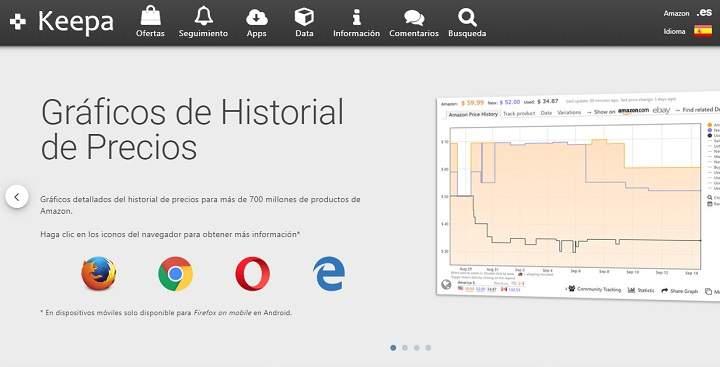This screenshot has height=367, width=720.
Task: Click the Keepa logo
Action: click(62, 22)
